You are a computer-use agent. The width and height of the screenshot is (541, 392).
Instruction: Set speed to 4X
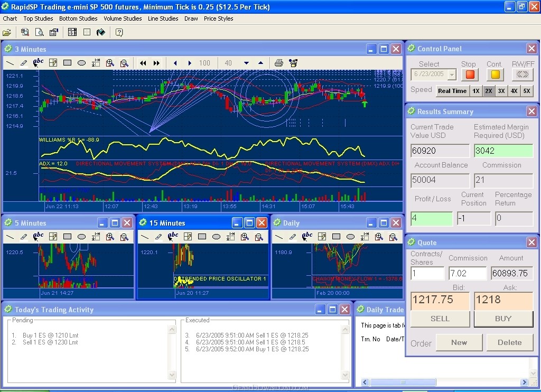(x=514, y=91)
